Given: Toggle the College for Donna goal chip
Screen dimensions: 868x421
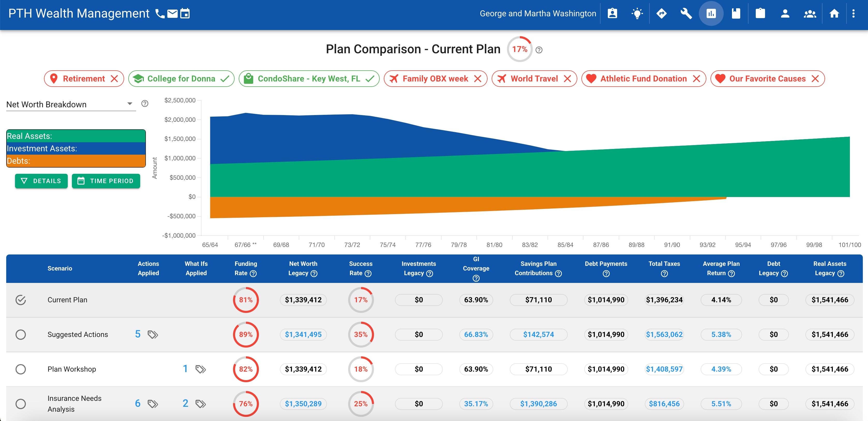Looking at the screenshot, I should [x=181, y=79].
